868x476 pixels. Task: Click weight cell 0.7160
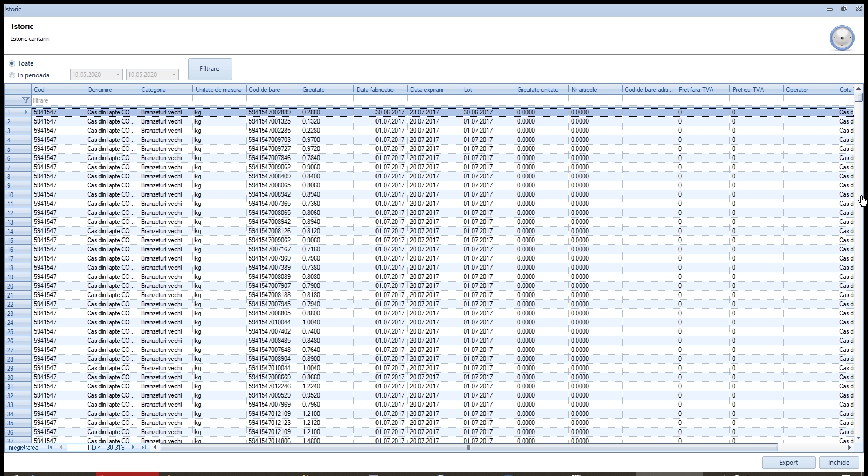point(327,249)
